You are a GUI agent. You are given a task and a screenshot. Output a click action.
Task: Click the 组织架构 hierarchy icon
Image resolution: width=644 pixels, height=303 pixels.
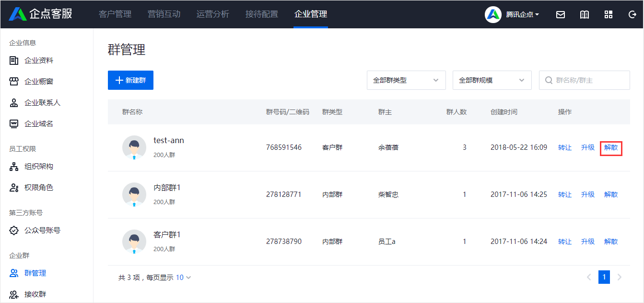pyautogui.click(x=14, y=167)
